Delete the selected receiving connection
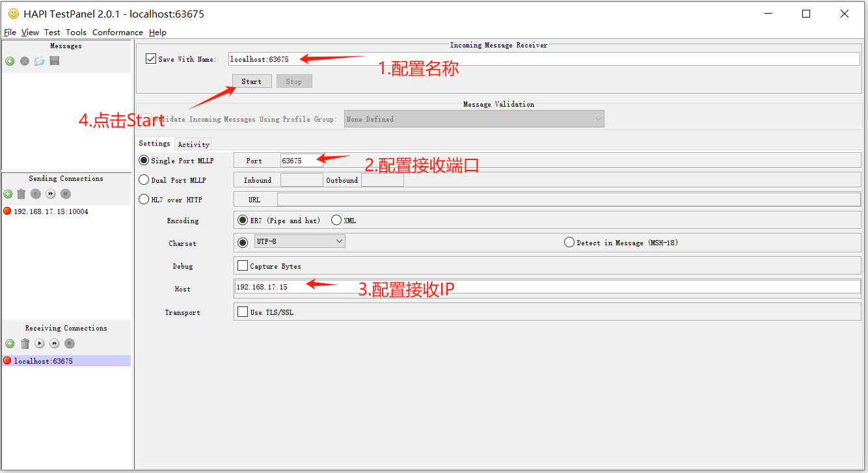This screenshot has width=868, height=473. tap(25, 344)
